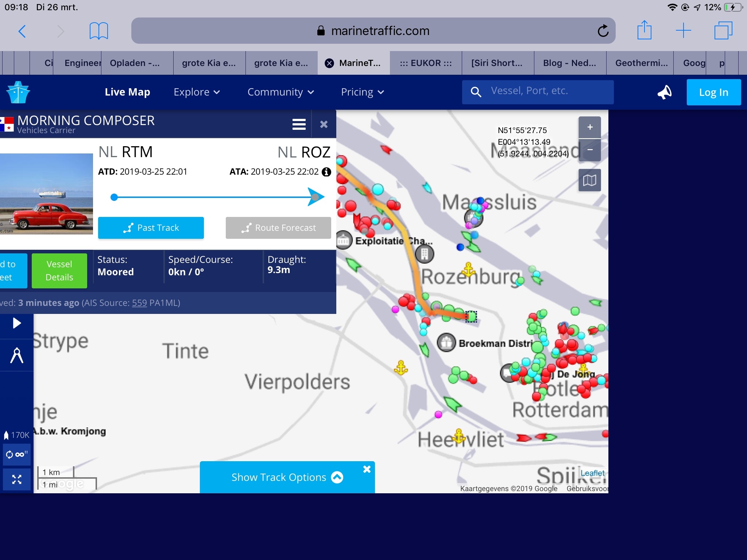Open the map layers icon
Image resolution: width=747 pixels, height=560 pixels.
tap(589, 180)
